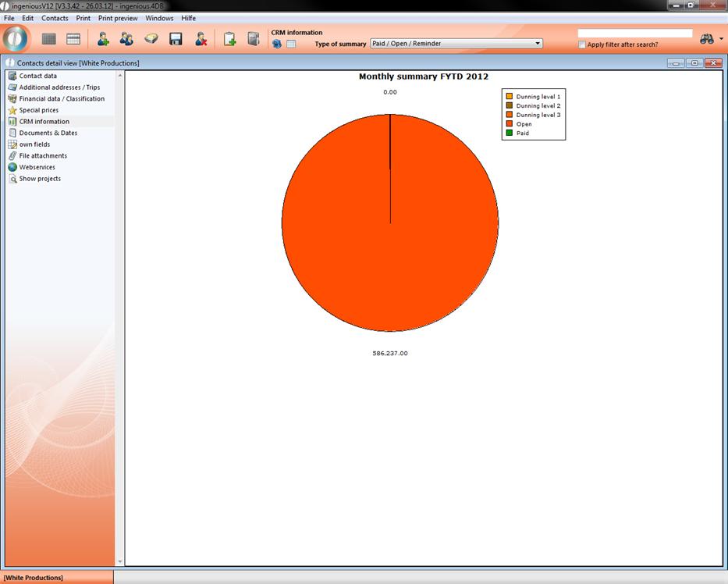Click the table view icon under CRM information
This screenshot has height=584, width=728.
coord(291,44)
